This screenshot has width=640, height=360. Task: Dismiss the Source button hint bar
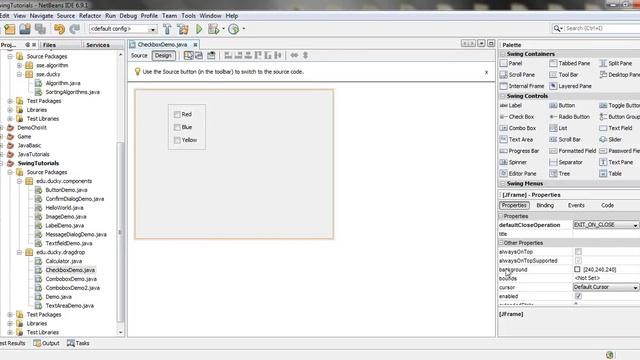[486, 72]
